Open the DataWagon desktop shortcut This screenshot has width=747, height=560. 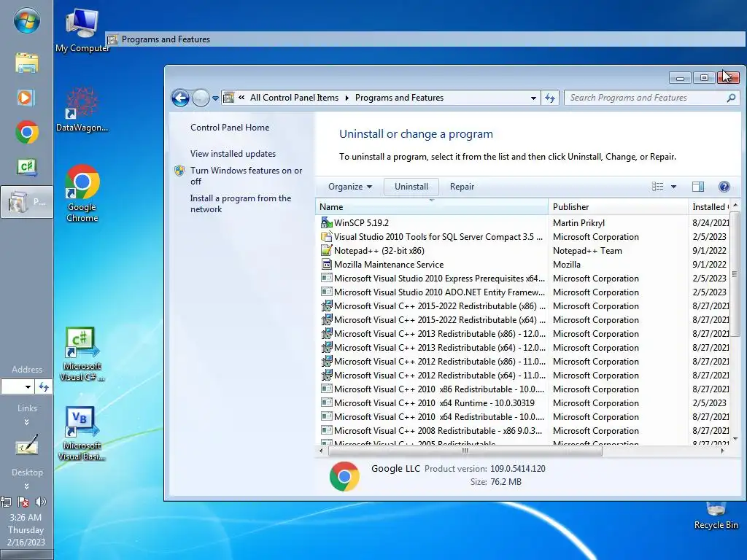pyautogui.click(x=82, y=110)
